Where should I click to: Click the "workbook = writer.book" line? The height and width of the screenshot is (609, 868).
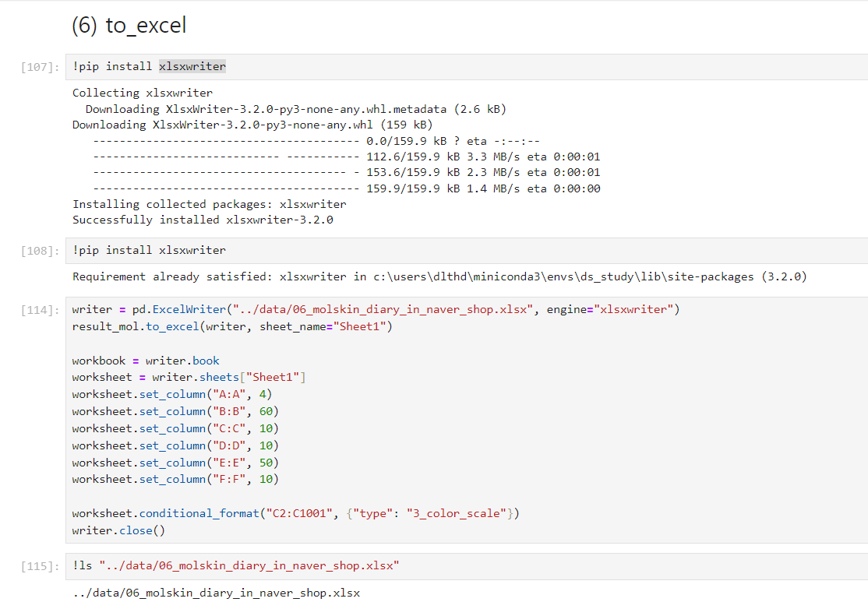point(146,361)
